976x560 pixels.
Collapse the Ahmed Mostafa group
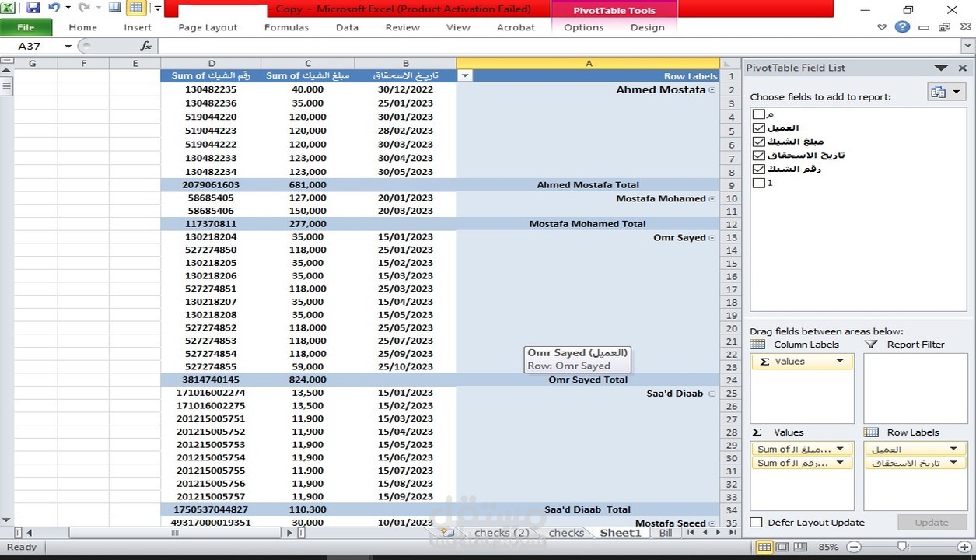pos(712,90)
